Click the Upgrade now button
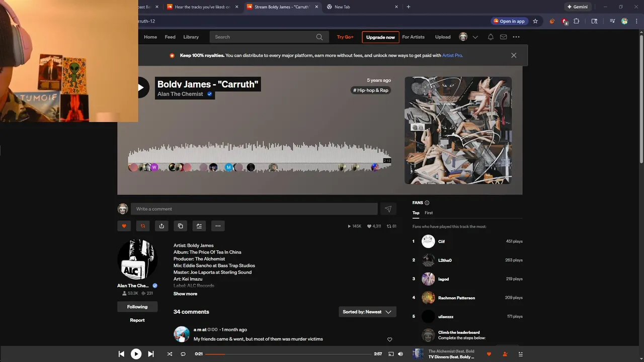This screenshot has height=362, width=644. 380,37
